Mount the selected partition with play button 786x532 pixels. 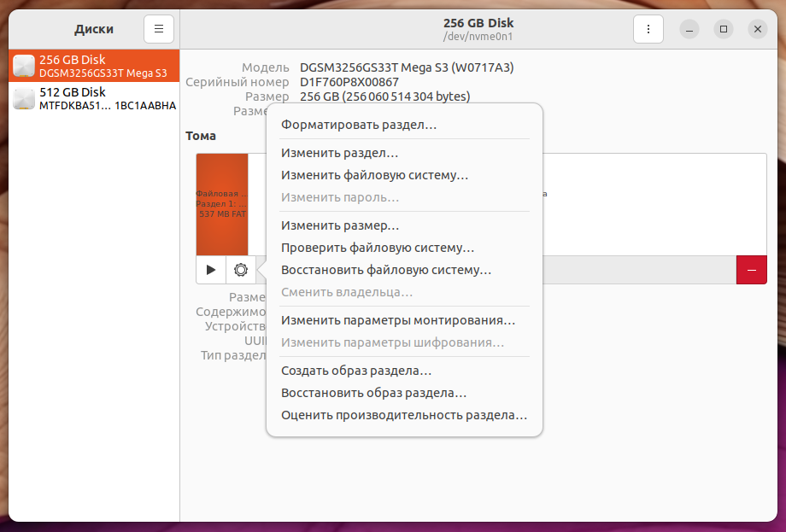click(x=211, y=270)
